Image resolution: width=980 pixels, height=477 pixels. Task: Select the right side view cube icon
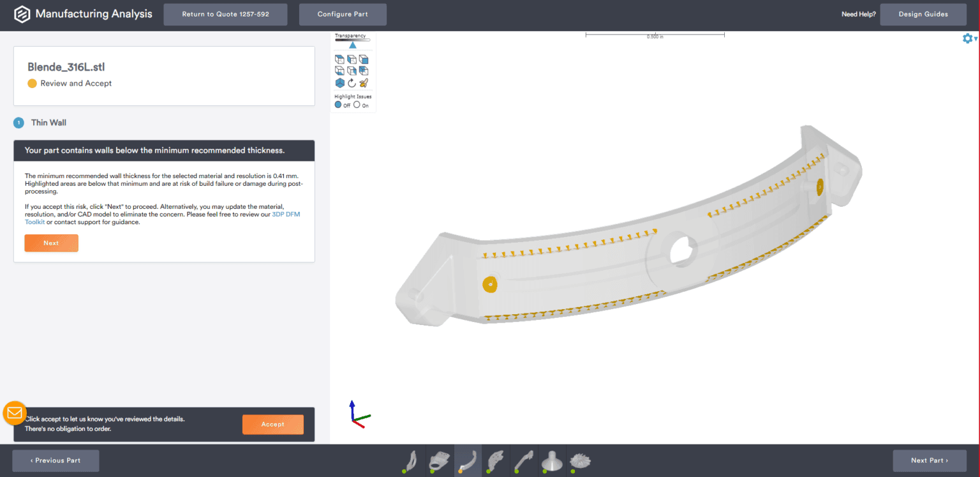point(364,59)
